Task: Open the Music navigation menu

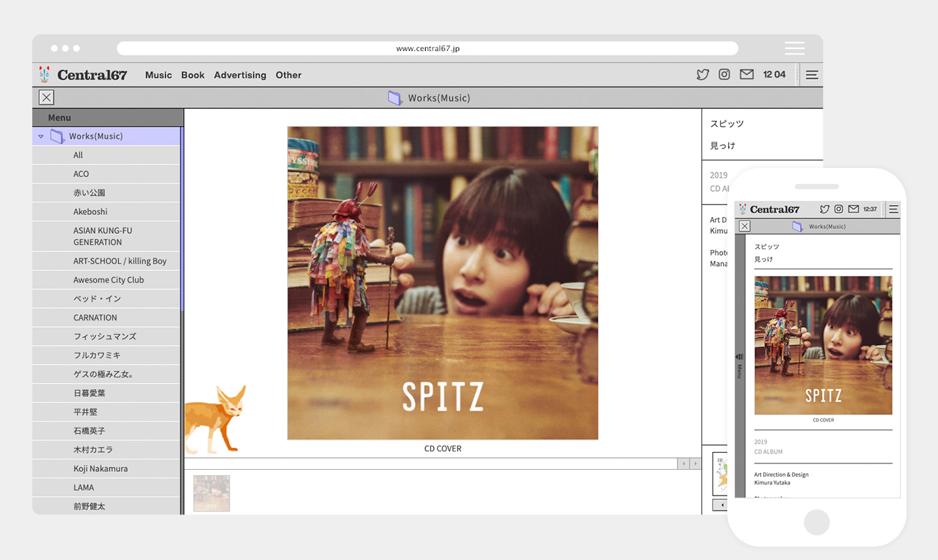Action: click(158, 75)
